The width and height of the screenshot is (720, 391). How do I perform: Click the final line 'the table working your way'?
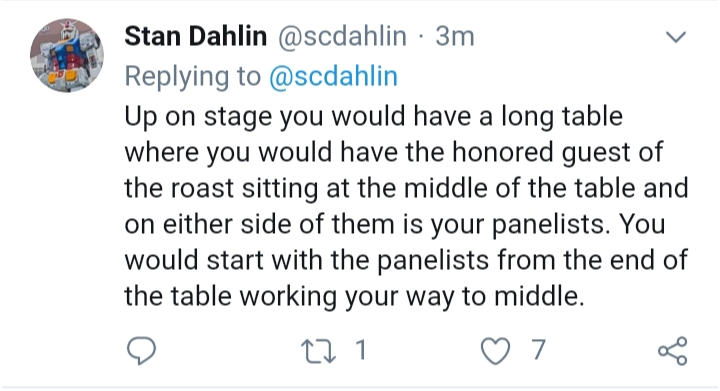354,296
